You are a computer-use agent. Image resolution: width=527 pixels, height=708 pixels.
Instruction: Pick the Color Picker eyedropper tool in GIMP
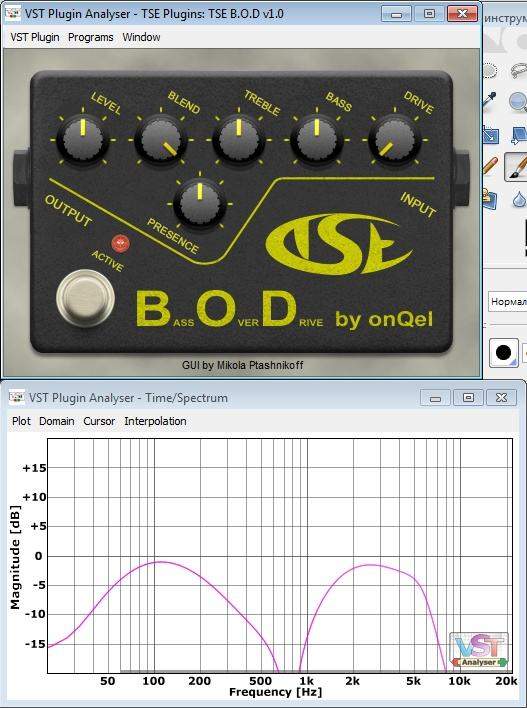[490, 100]
